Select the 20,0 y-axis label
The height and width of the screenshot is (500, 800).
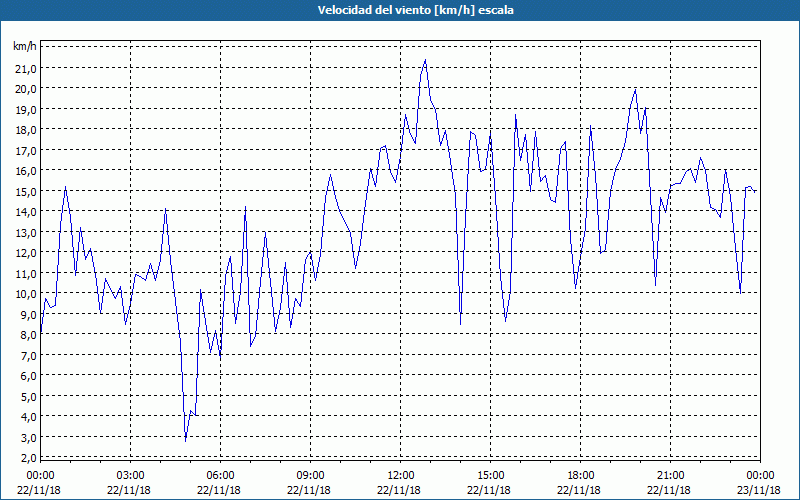(x=26, y=89)
